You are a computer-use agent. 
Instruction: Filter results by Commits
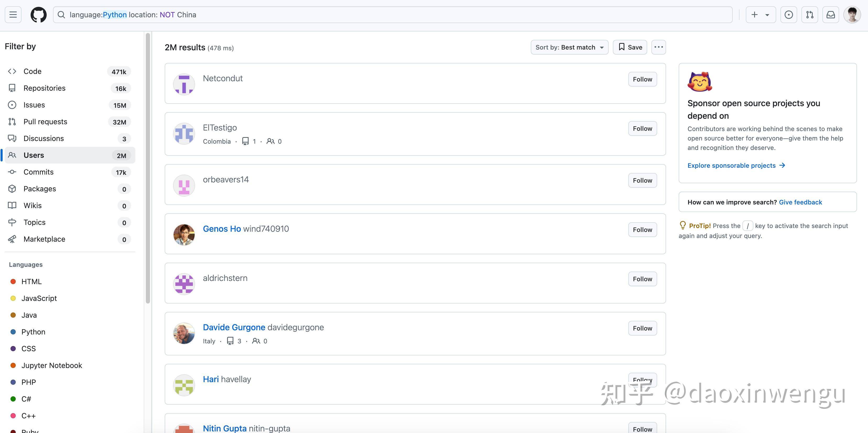(70, 172)
